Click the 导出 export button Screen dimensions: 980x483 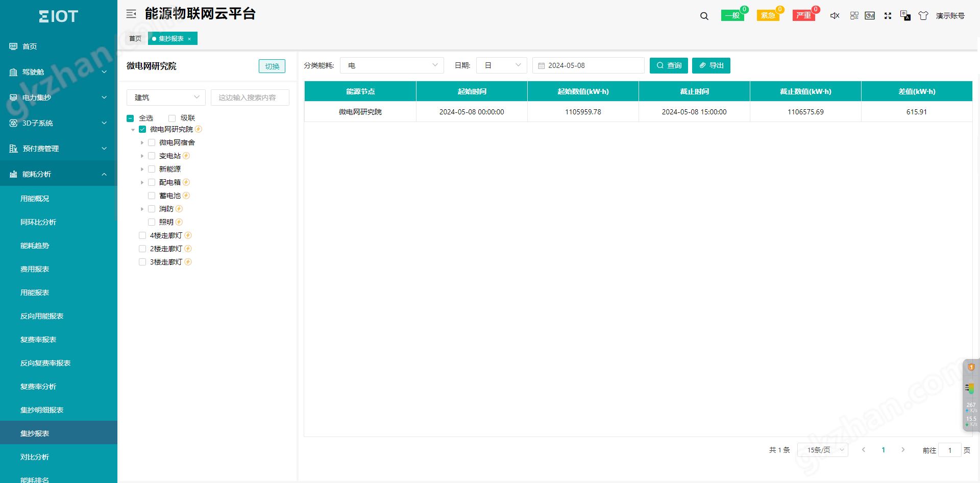point(711,65)
